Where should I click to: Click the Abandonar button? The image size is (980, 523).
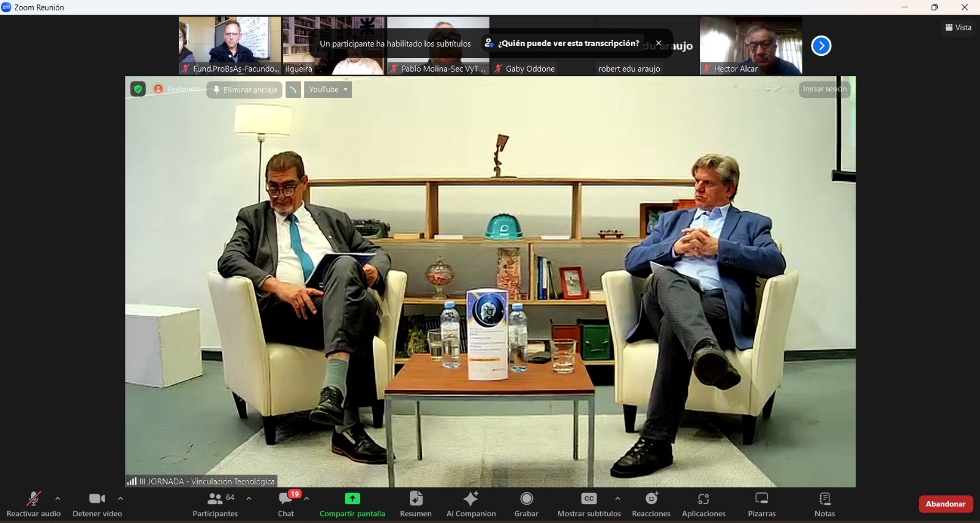click(x=945, y=504)
